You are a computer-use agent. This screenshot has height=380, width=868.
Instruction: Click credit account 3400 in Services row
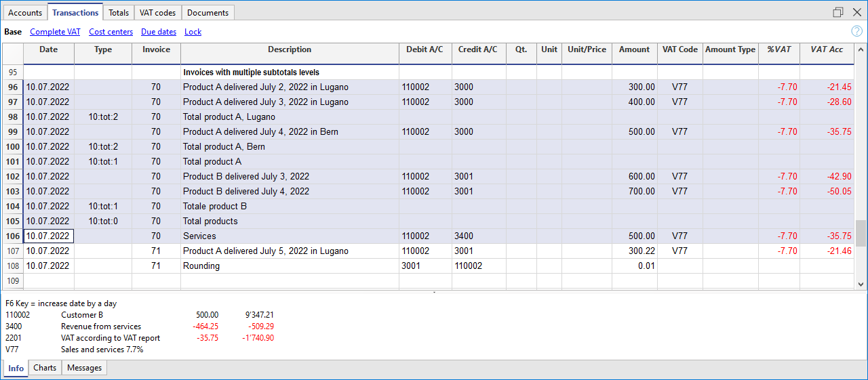click(x=479, y=236)
